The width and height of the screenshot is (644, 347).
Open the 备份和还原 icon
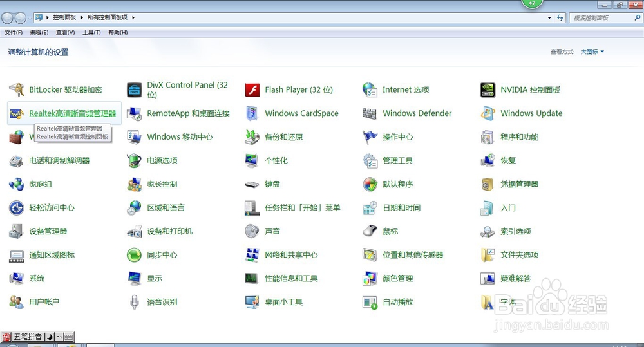pos(252,136)
